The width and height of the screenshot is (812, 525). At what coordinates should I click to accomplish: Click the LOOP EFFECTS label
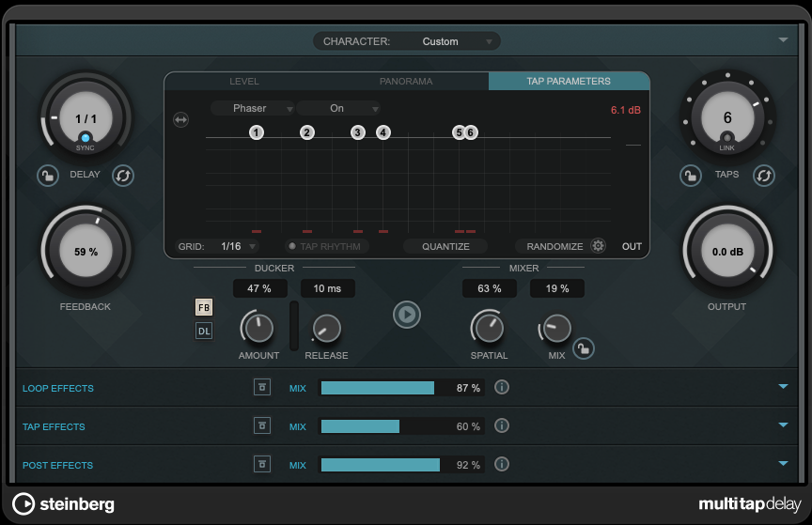click(58, 388)
